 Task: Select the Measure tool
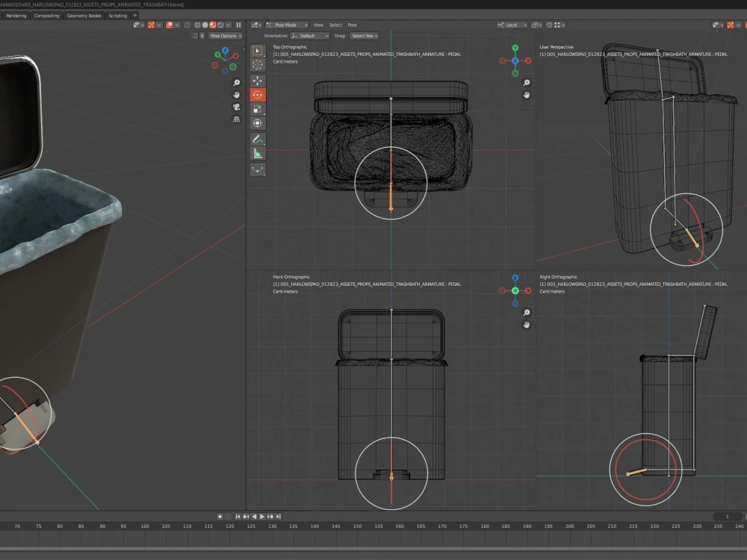[258, 155]
